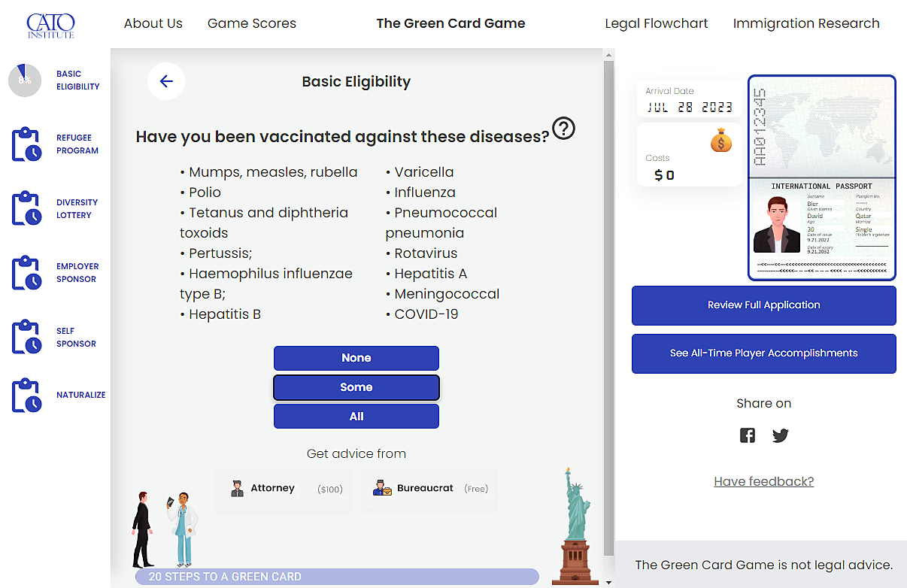This screenshot has height=588, width=907.
Task: Share on Facebook icon
Action: [x=748, y=435]
